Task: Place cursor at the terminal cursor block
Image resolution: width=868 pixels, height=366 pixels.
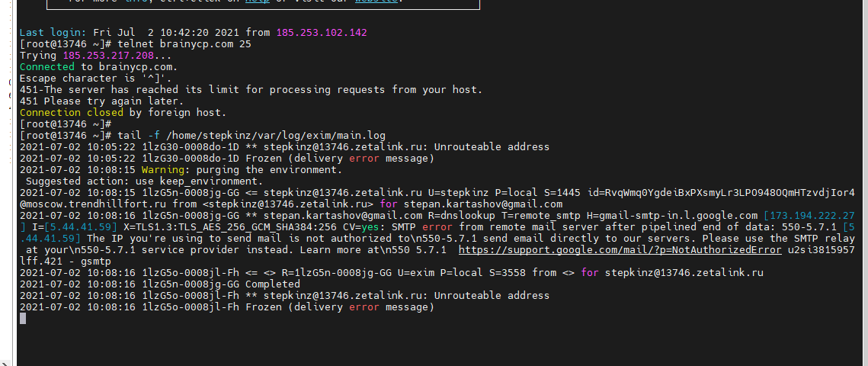Action: (23, 318)
